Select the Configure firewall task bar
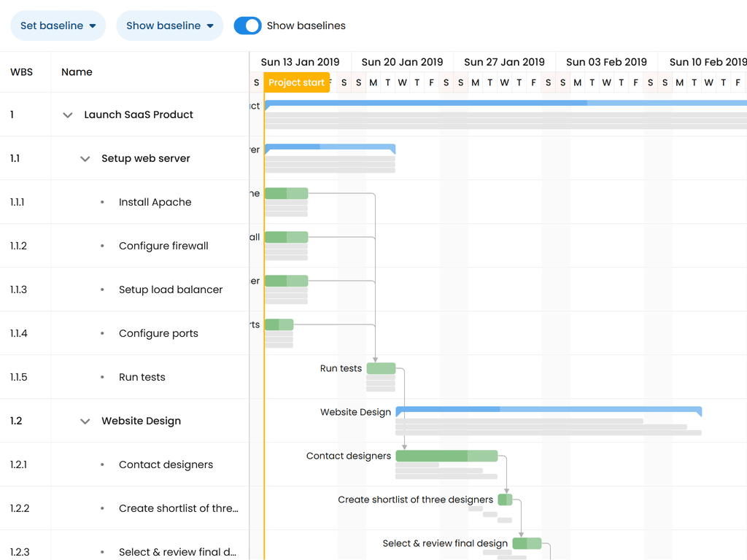747x560 pixels. coord(286,237)
